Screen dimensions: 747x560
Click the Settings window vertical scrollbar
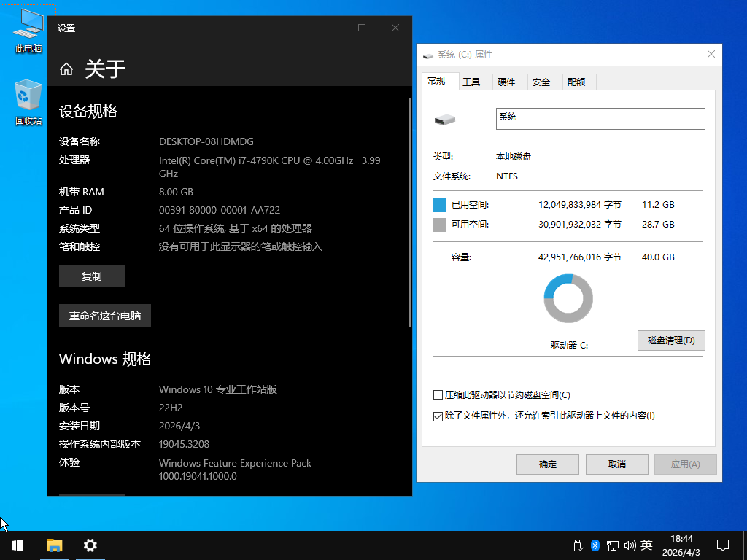pyautogui.click(x=410, y=212)
